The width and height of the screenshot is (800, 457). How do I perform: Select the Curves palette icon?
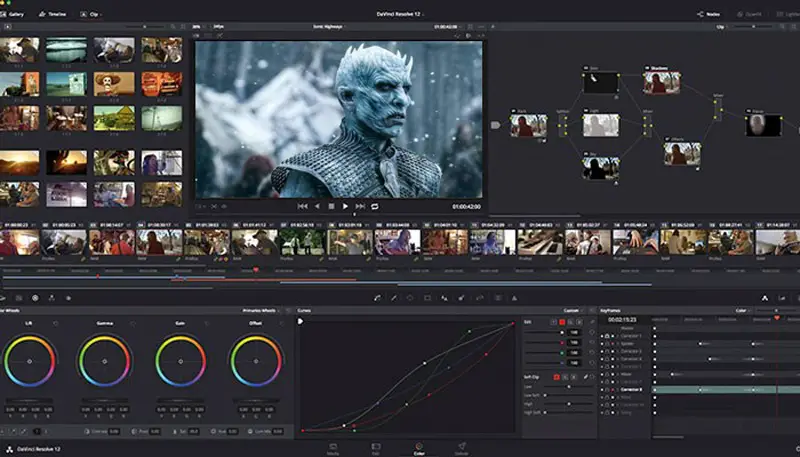point(377,298)
